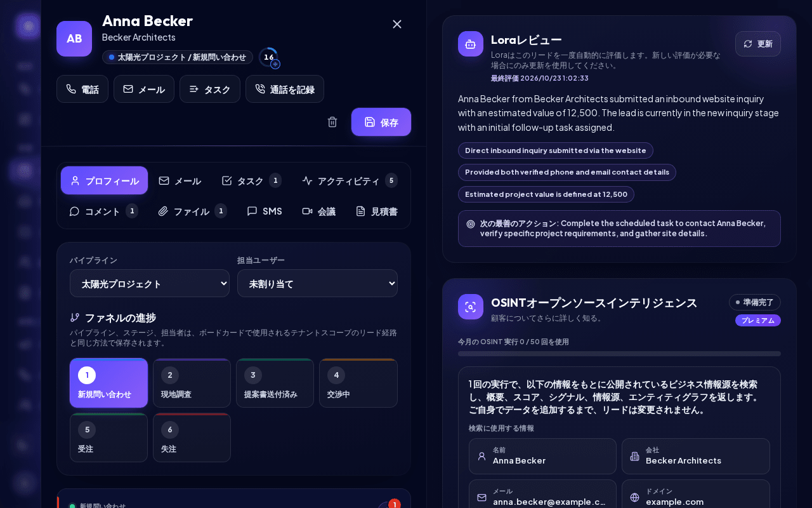Image resolution: width=812 pixels, height=508 pixels.
Task: Click the プレミアム badge
Action: [x=758, y=320]
